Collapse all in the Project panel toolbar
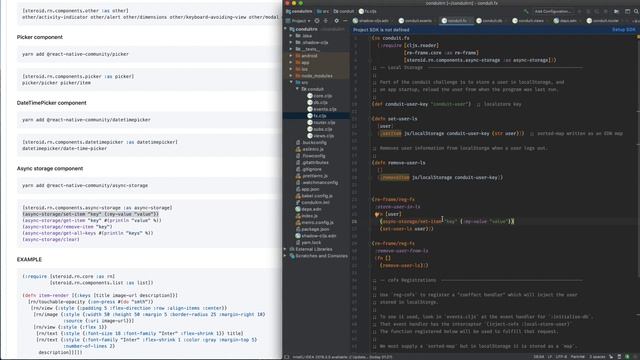 (326, 20)
